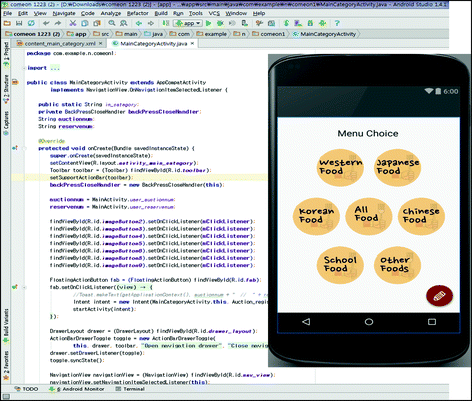Click the Attach debugger to process icon
This screenshot has height=401, width=472.
coord(244,23)
